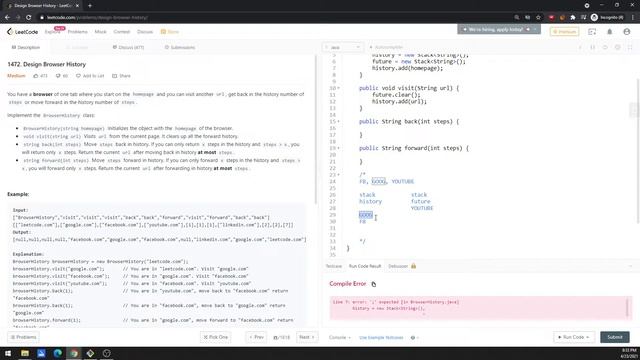Collapse code fold arrow at line 19
The image size is (640, 360).
(x=338, y=148)
